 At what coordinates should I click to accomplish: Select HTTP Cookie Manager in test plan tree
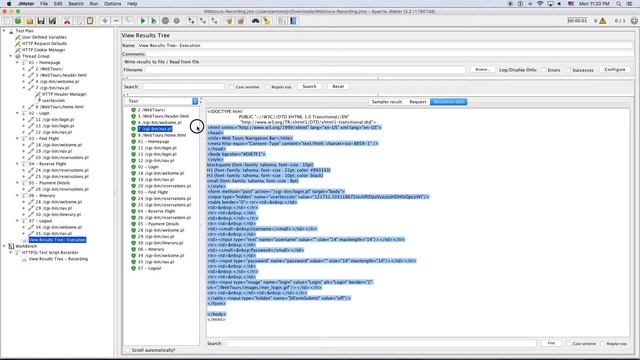pyautogui.click(x=43, y=50)
